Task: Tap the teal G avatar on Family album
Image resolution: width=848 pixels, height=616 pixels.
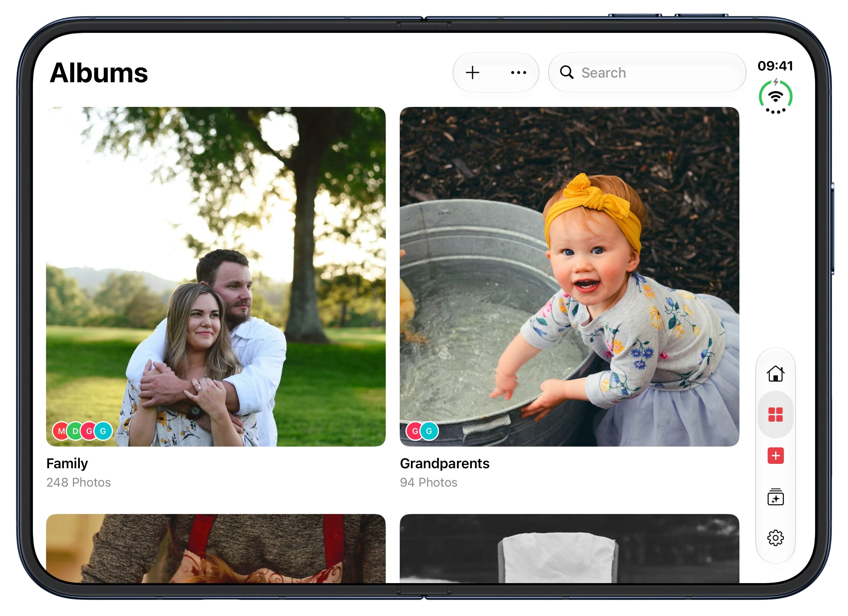Action: (x=103, y=431)
